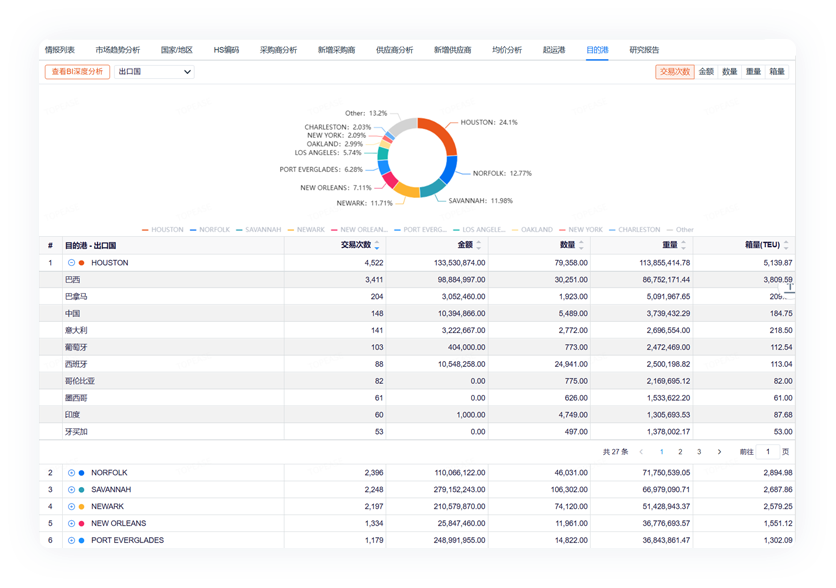This screenshot has height=588, width=836.
Task: Expand the NEW ORLEANS row circle icon
Action: [x=71, y=523]
